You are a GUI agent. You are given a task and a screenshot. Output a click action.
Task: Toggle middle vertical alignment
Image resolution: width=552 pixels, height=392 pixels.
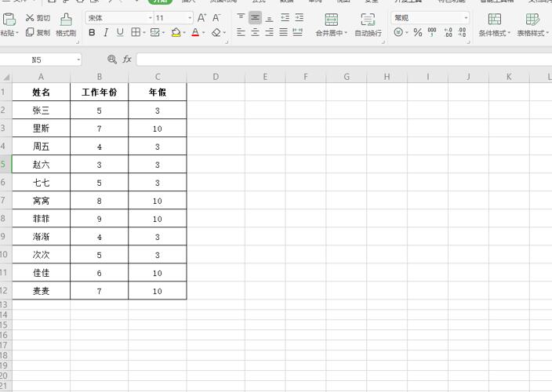pyautogui.click(x=256, y=17)
